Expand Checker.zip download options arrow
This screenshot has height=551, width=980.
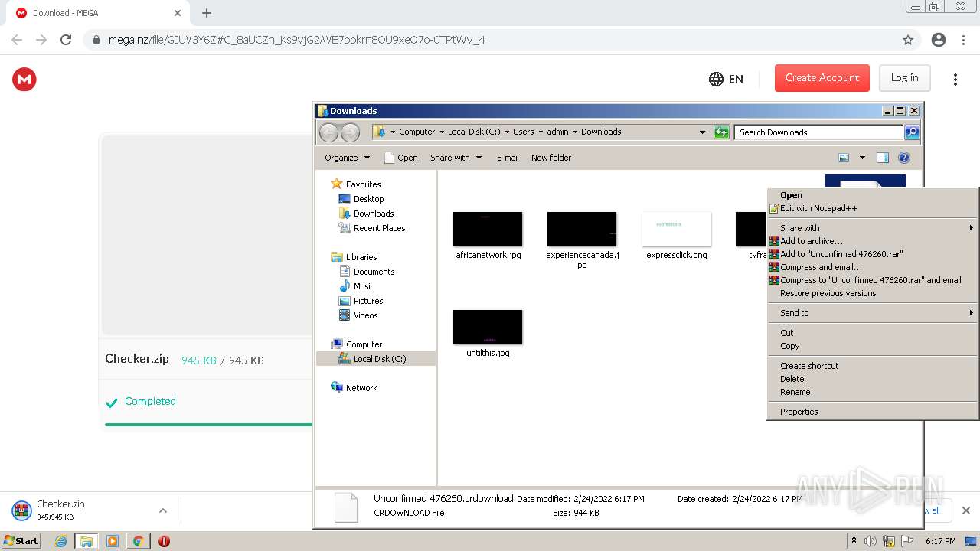point(162,510)
